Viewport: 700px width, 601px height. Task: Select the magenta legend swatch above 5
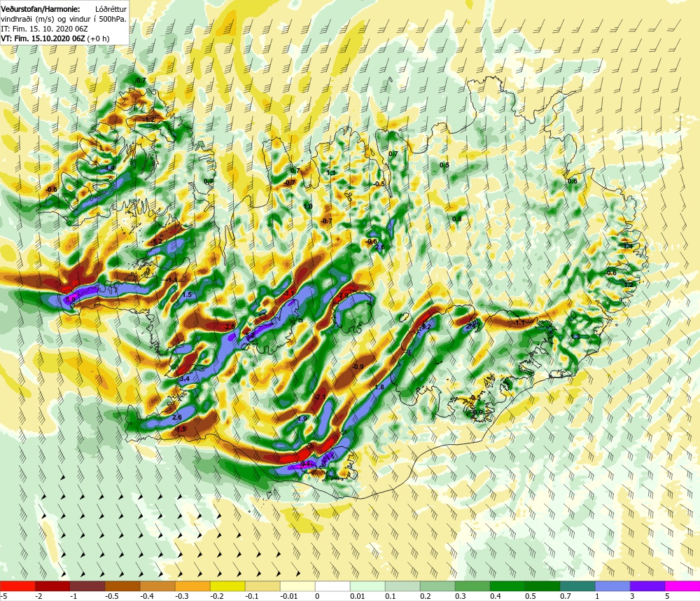click(682, 586)
